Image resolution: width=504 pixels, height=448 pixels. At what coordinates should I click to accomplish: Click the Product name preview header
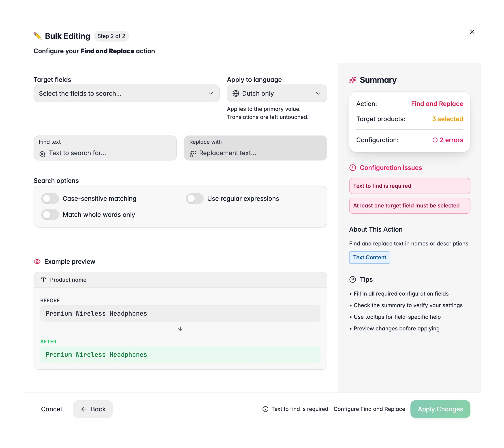(180, 280)
